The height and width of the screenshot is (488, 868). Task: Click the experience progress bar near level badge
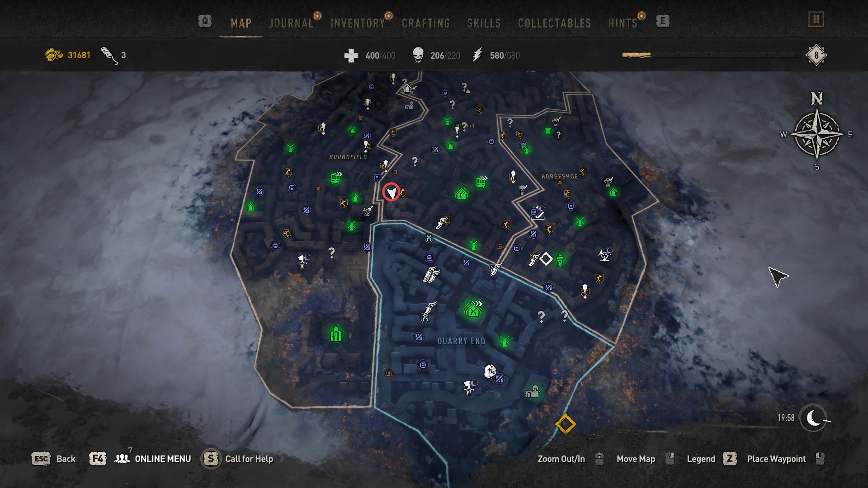(709, 55)
